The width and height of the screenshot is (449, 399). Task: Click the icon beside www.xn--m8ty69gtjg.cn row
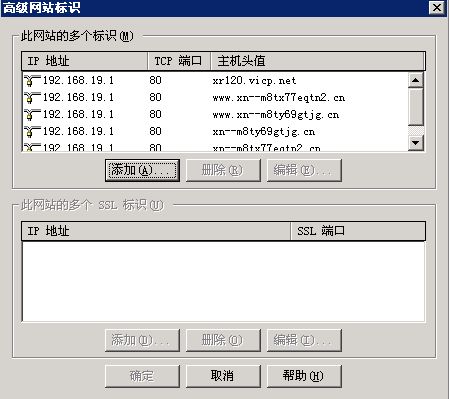(32, 115)
